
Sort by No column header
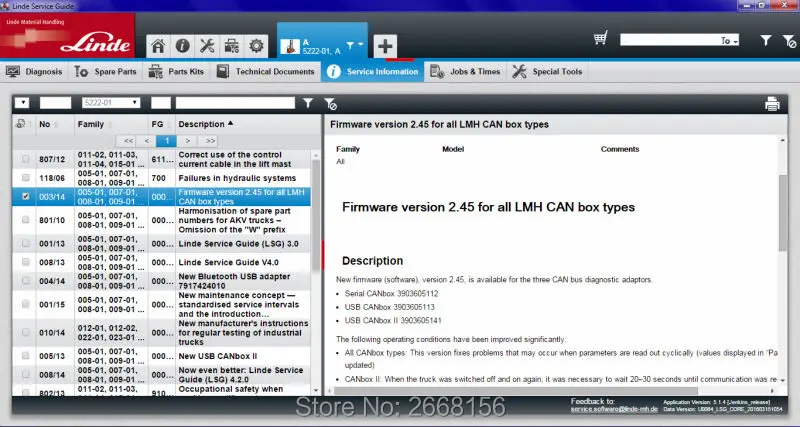click(x=45, y=124)
